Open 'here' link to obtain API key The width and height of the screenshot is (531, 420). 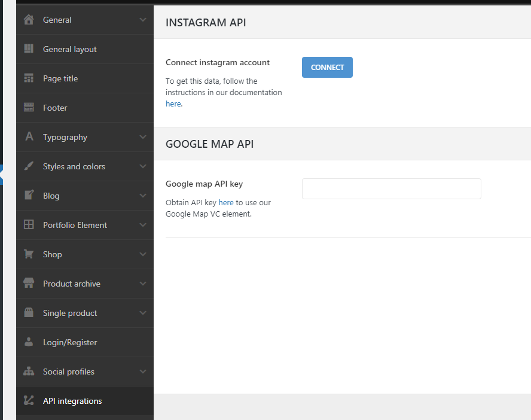coord(226,202)
